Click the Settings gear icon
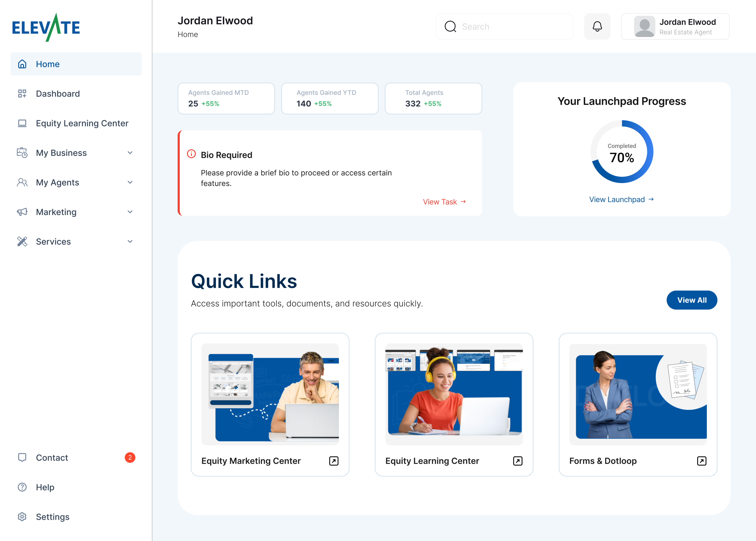The image size is (756, 541). coord(22,517)
